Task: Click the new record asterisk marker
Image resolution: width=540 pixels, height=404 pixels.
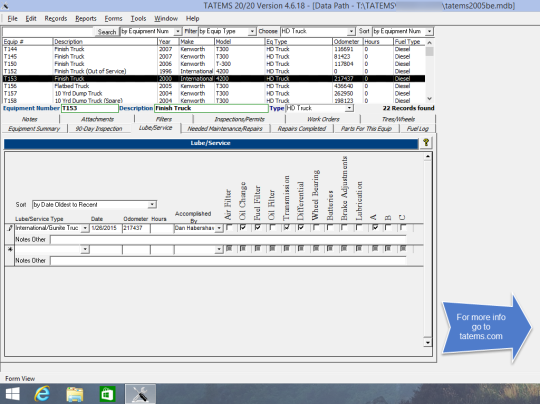Action: pos(10,249)
